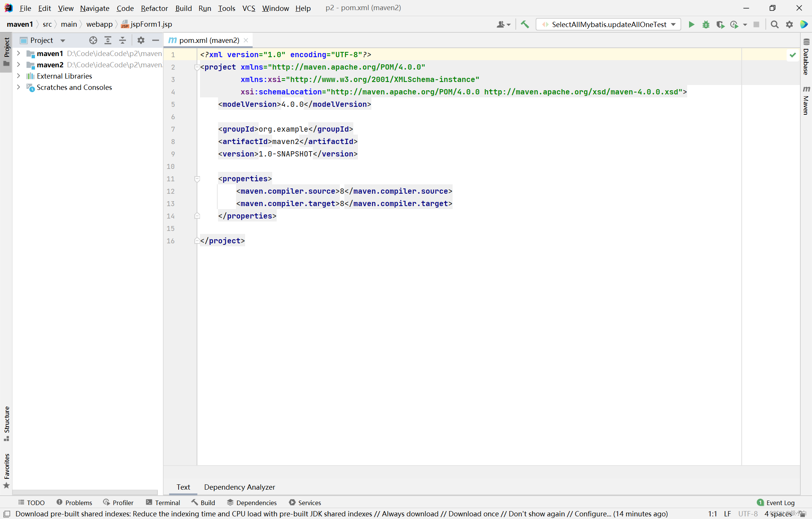Open the Navigate menu
The image size is (812, 519).
point(95,8)
